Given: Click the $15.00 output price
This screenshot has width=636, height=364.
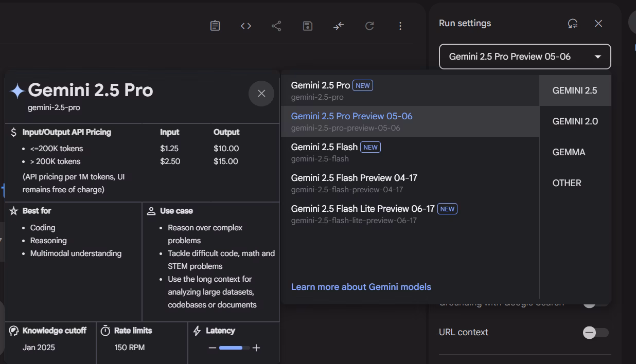Looking at the screenshot, I should click(226, 161).
